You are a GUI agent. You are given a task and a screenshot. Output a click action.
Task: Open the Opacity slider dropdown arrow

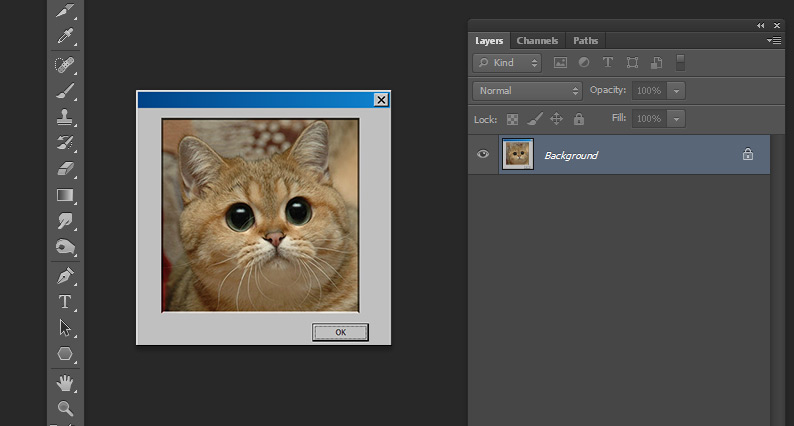click(676, 91)
